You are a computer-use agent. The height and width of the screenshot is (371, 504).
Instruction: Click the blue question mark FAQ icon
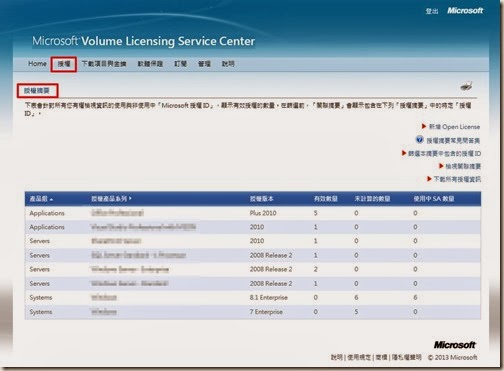[x=419, y=139]
